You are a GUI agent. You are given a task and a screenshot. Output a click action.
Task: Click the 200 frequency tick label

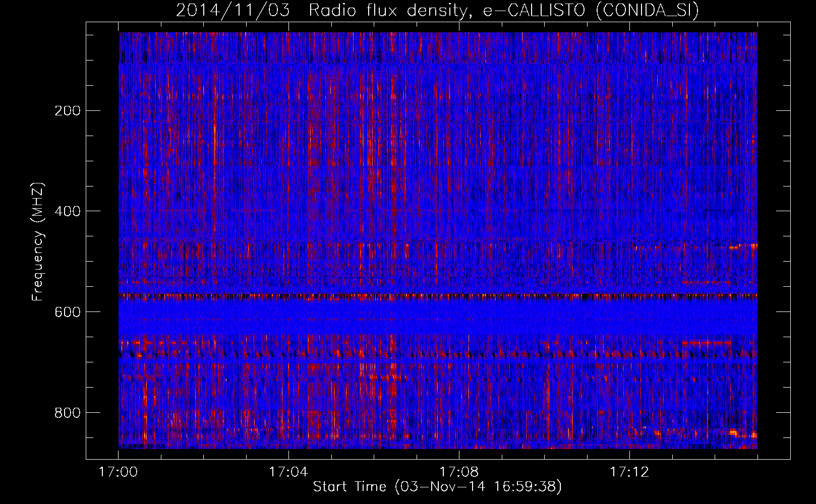[68, 110]
